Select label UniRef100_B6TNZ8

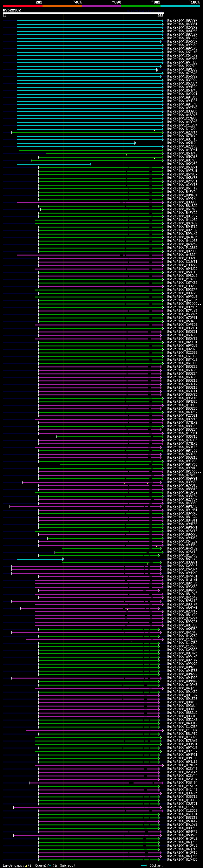[x=182, y=209]
